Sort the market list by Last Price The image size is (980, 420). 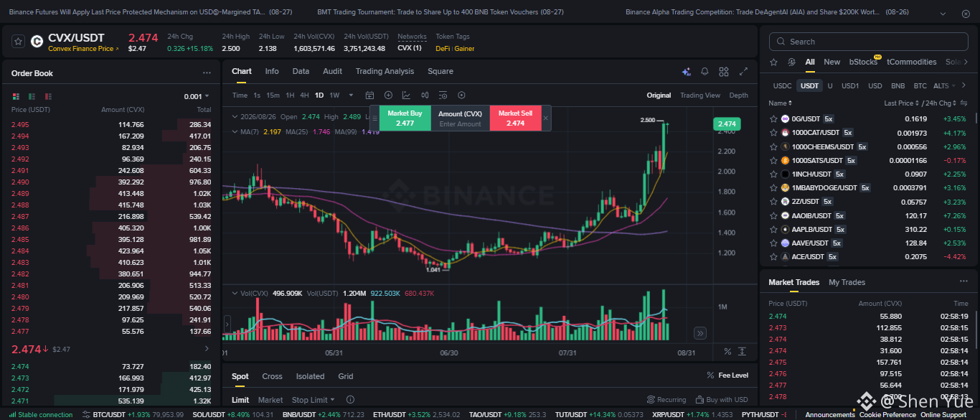pyautogui.click(x=901, y=103)
